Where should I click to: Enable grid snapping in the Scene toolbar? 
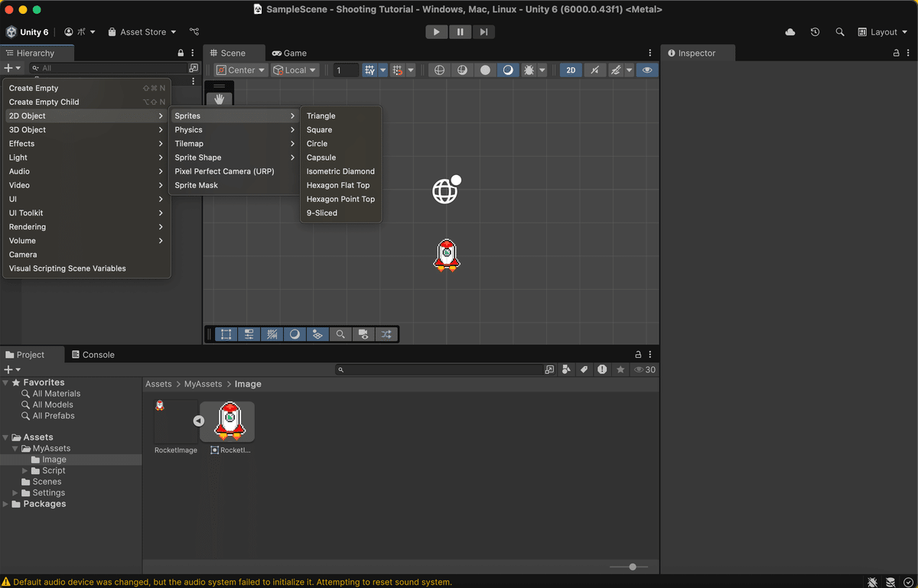[x=397, y=70]
